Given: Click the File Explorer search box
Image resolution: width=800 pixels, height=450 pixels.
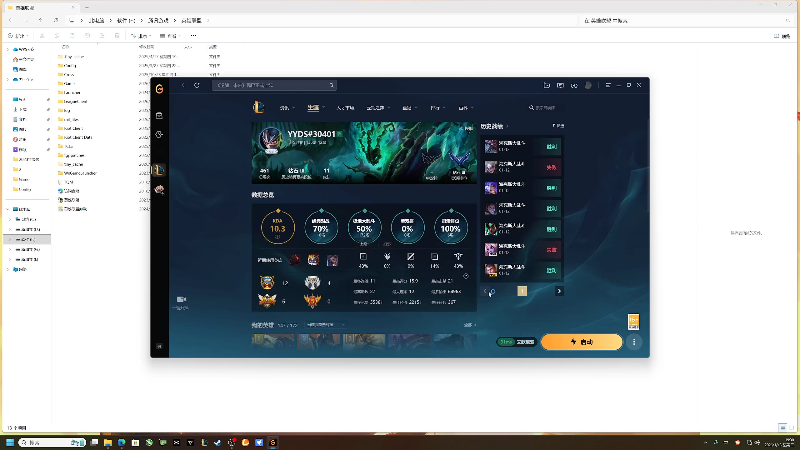Looking at the screenshot, I should (686, 20).
